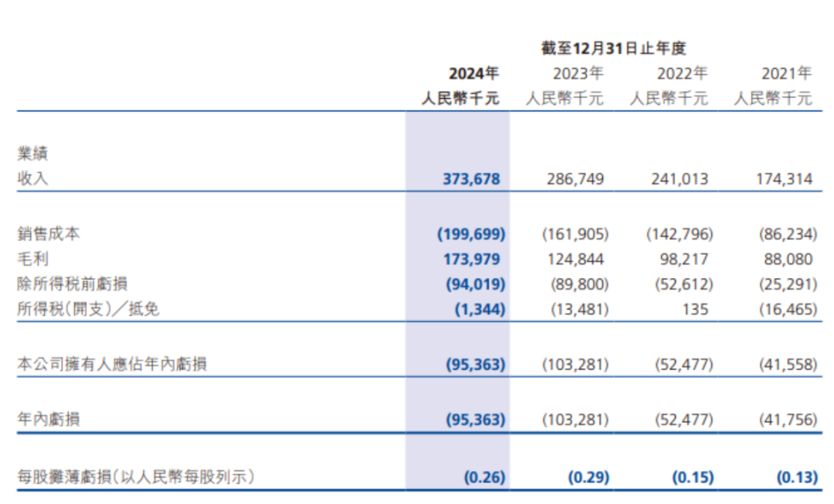834x504 pixels.
Task: Select the 除所得税前虧損 row label
Action: click(x=73, y=284)
